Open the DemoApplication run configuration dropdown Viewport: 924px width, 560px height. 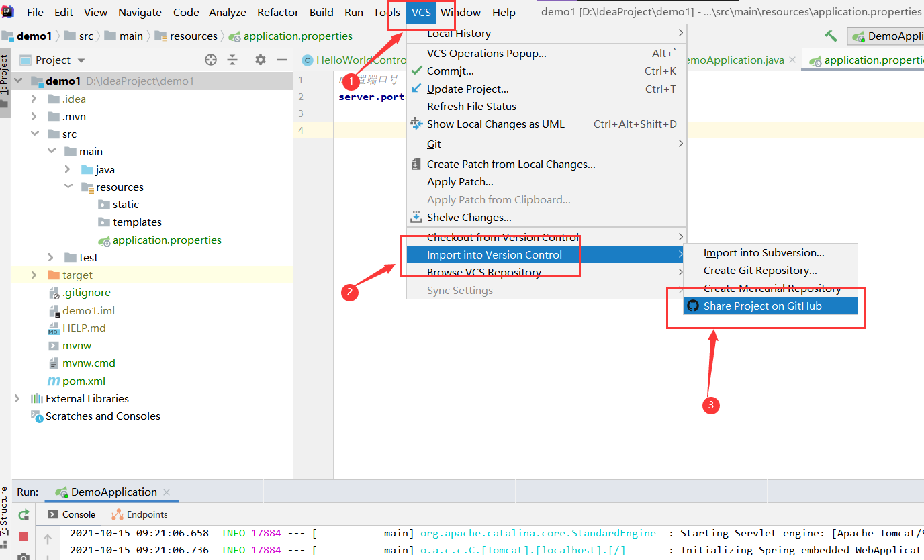[x=886, y=36]
